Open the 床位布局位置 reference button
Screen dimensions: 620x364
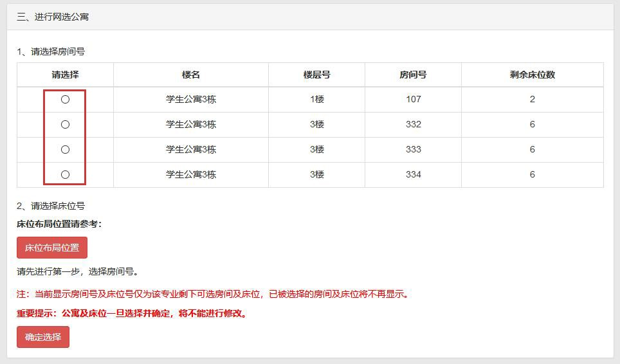52,248
